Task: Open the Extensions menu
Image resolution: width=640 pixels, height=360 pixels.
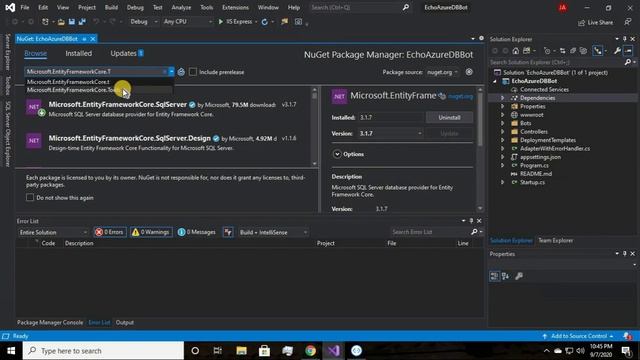Action: pos(235,7)
